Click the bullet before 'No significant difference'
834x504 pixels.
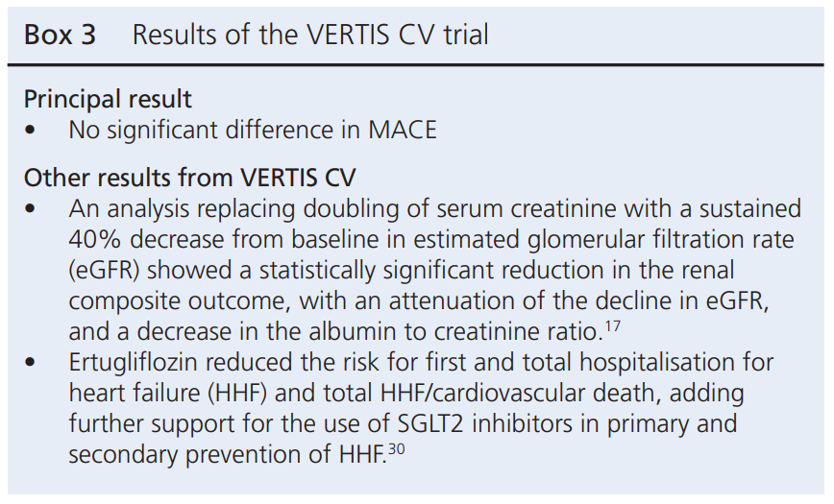(x=33, y=129)
